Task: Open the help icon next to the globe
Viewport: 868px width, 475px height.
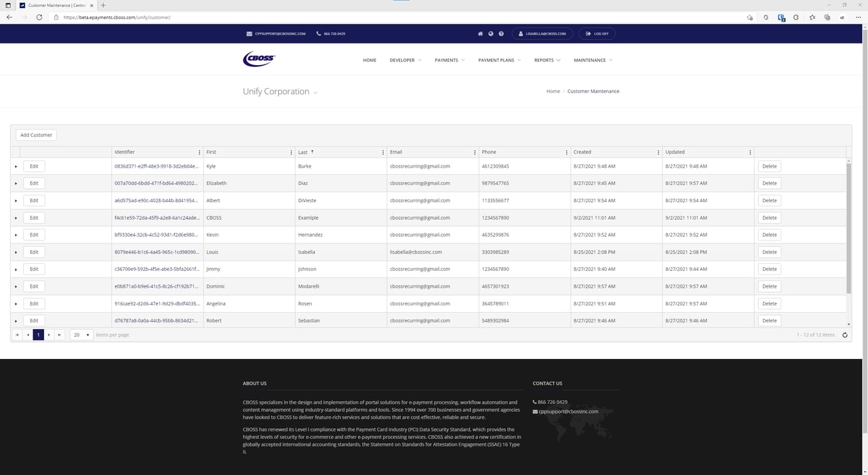Action: (x=500, y=33)
